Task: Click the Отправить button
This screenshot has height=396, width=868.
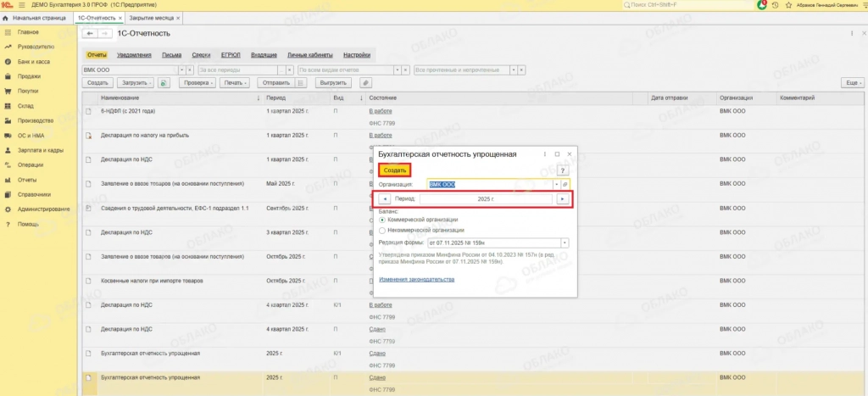Action: click(x=275, y=83)
